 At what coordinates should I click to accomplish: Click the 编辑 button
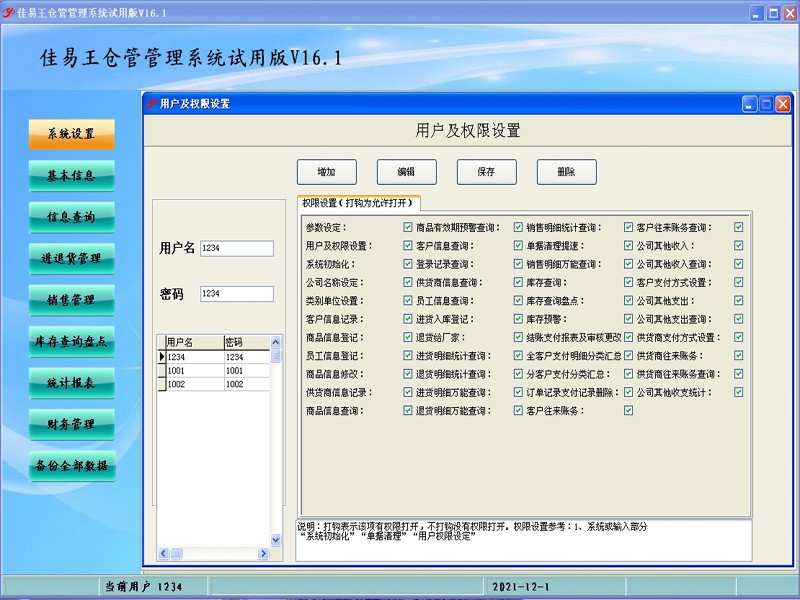407,172
